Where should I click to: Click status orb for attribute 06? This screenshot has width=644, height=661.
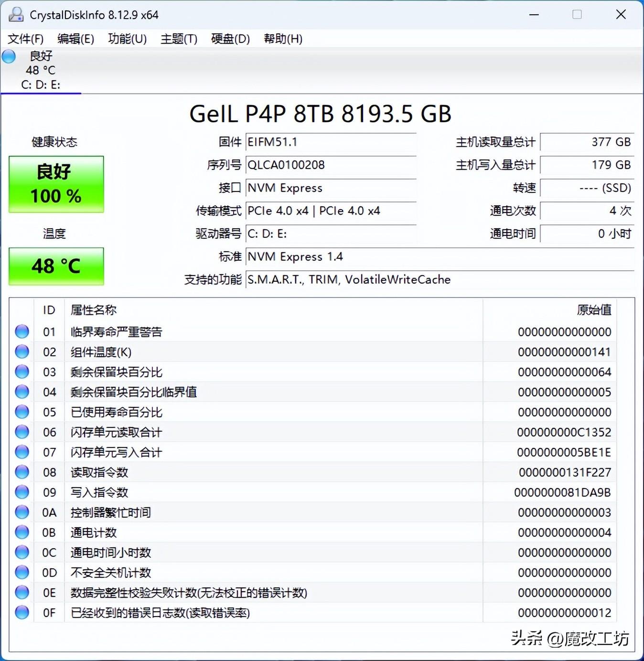tap(22, 432)
